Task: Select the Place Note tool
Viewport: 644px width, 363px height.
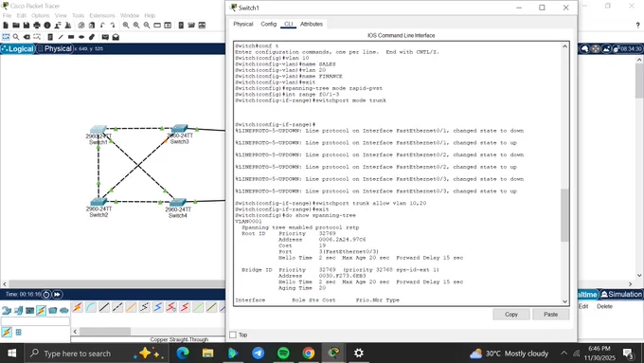Action: 50,37
